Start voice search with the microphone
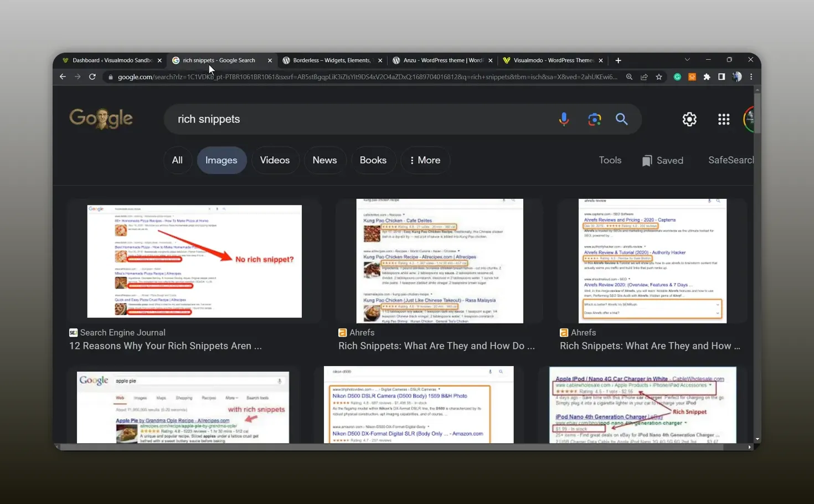814x504 pixels. point(564,119)
